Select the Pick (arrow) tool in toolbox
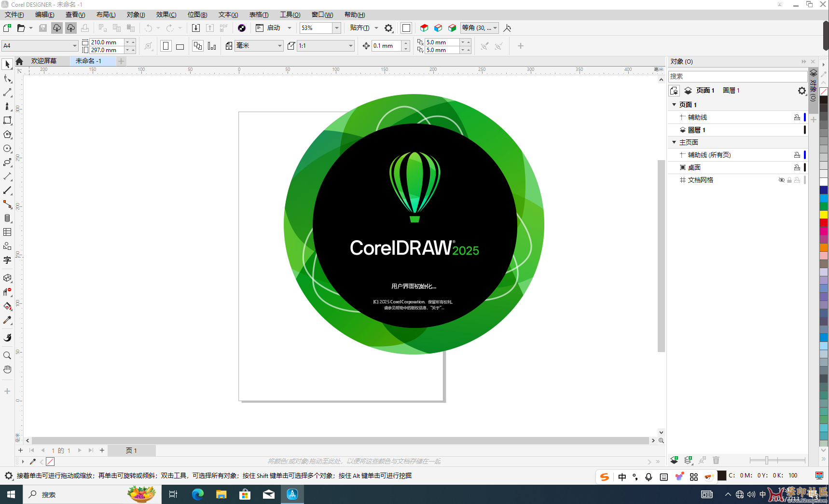829x504 pixels. click(x=7, y=64)
